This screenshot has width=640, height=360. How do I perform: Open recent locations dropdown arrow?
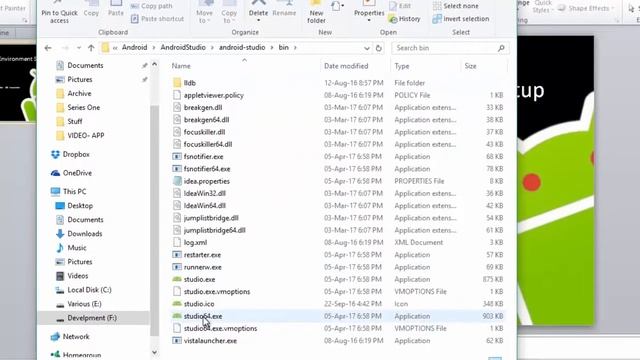(x=79, y=48)
